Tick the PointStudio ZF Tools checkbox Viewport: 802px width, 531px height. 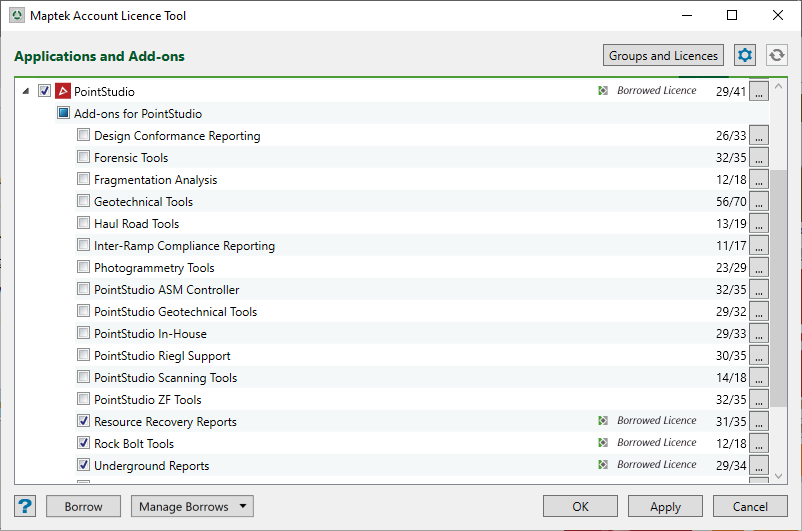pos(83,399)
